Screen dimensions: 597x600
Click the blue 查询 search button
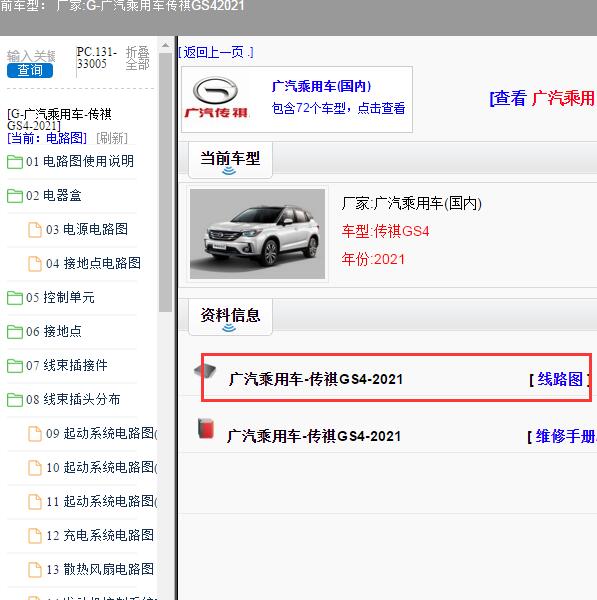point(30,70)
